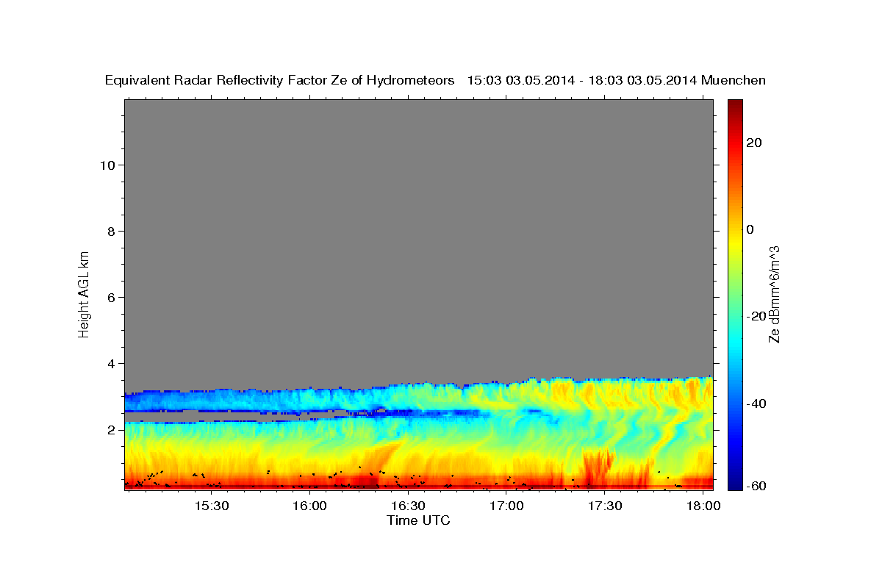This screenshot has height=588, width=882.
Task: Click the 17:00 time axis tick label
Action: tap(507, 506)
